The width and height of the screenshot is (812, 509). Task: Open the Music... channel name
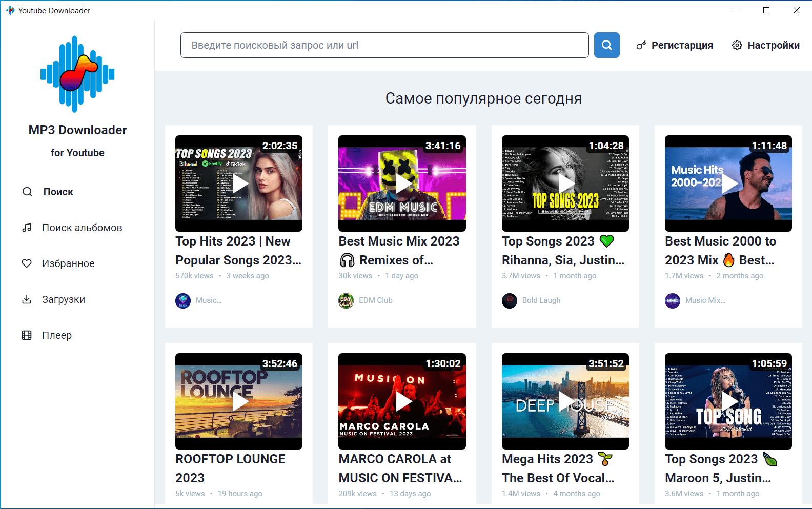coord(209,300)
